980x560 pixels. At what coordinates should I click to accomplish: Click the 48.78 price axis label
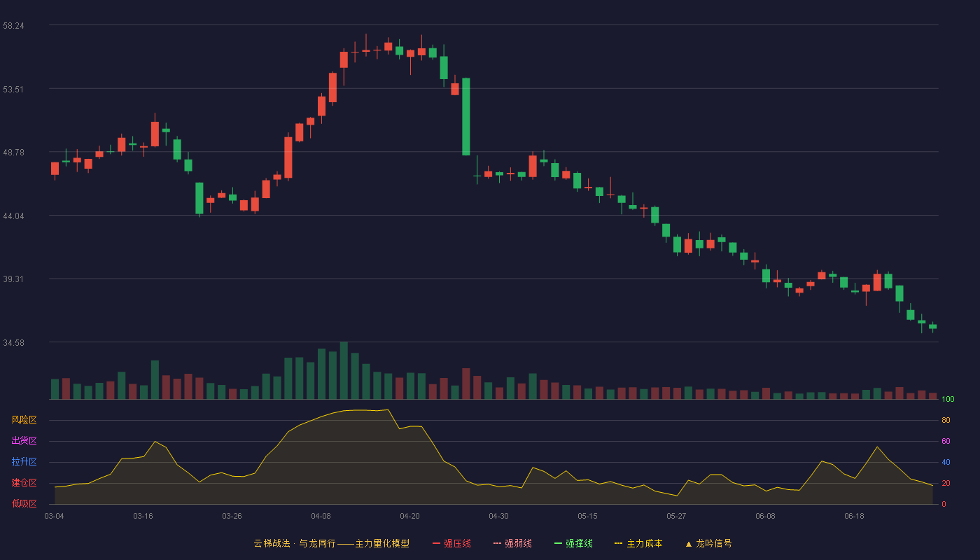13,152
